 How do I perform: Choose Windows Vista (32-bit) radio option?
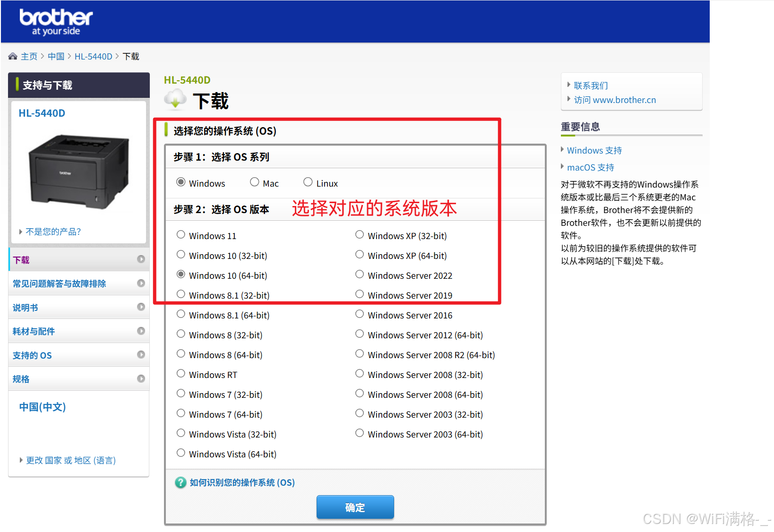tap(181, 433)
